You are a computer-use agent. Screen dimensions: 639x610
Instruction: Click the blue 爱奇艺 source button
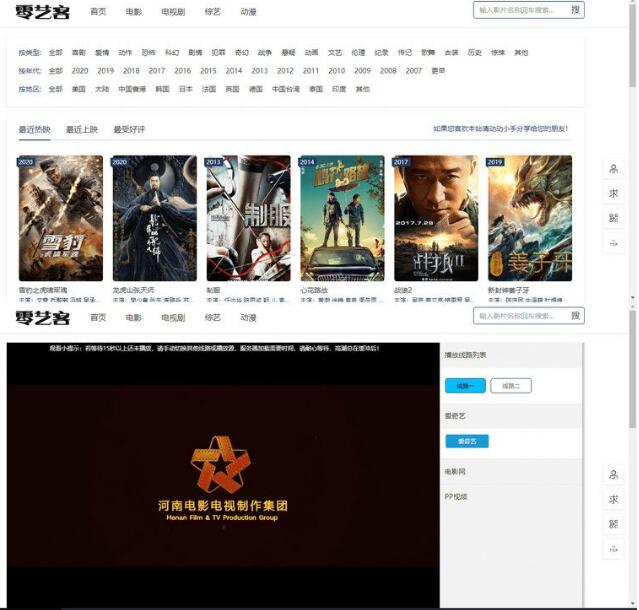point(467,441)
